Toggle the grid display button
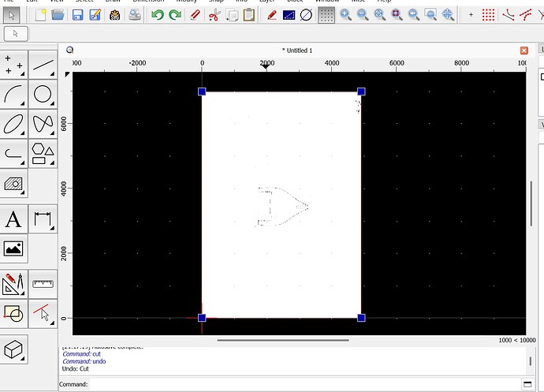Viewport: 544px width, 392px height. [x=326, y=15]
